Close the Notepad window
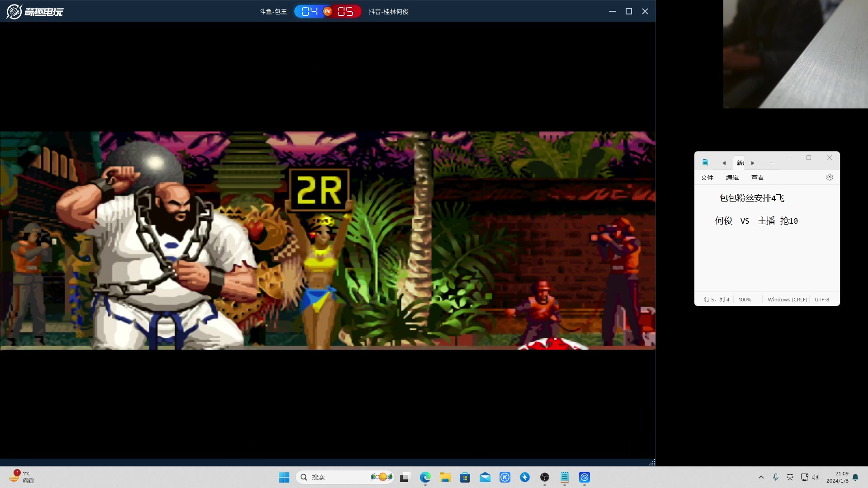The image size is (868, 488). point(830,158)
